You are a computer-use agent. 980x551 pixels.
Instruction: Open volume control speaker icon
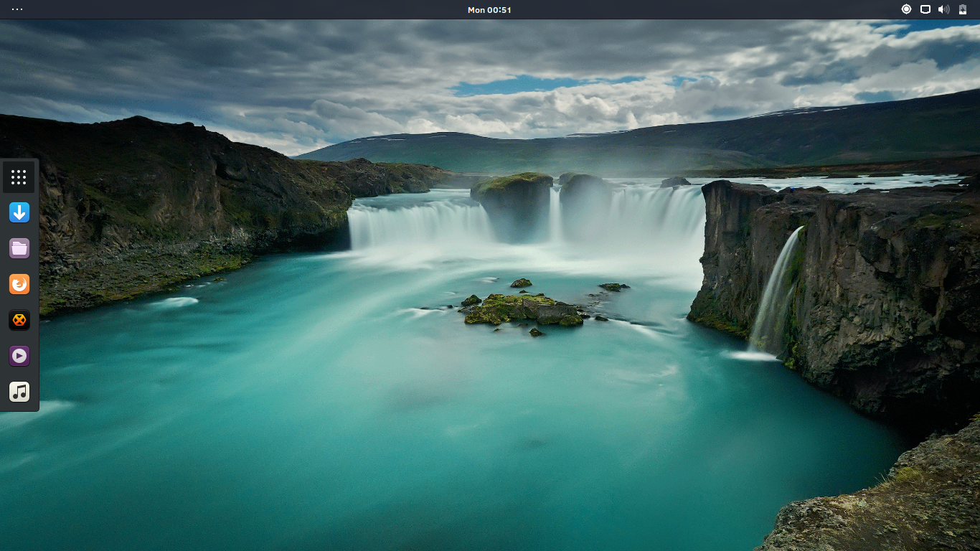pyautogui.click(x=943, y=9)
